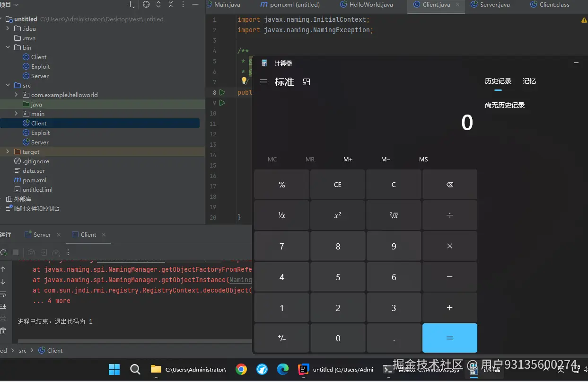This screenshot has width=588, height=382.
Task: Click the stop process square icon
Action: click(x=16, y=253)
